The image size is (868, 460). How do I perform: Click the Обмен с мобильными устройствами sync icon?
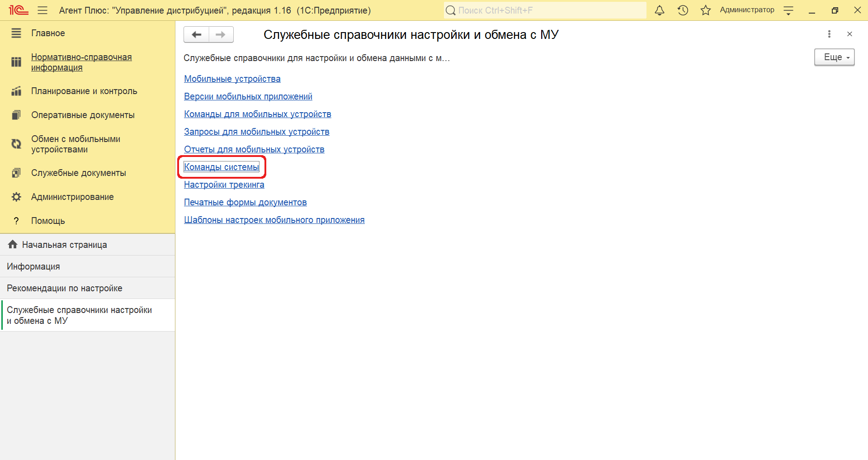16,144
